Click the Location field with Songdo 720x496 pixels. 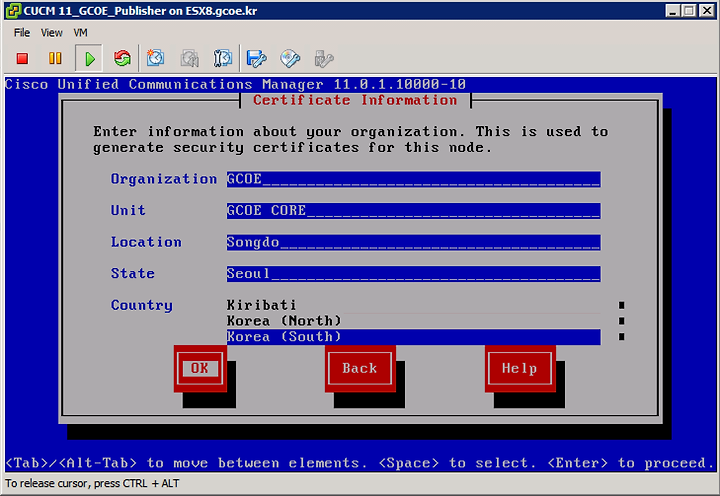tap(413, 242)
